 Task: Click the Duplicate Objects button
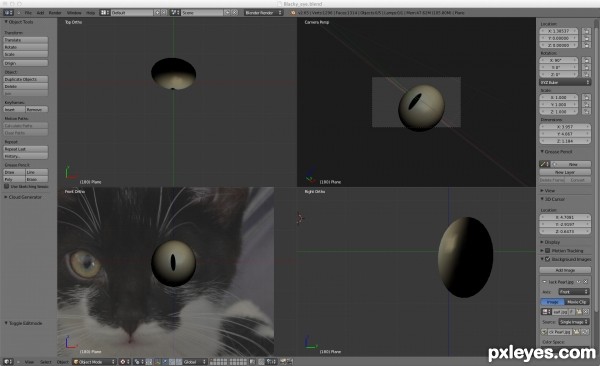pos(26,79)
